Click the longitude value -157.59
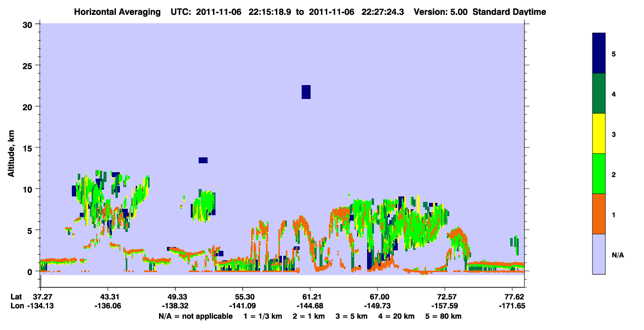644x330 pixels. coord(445,306)
